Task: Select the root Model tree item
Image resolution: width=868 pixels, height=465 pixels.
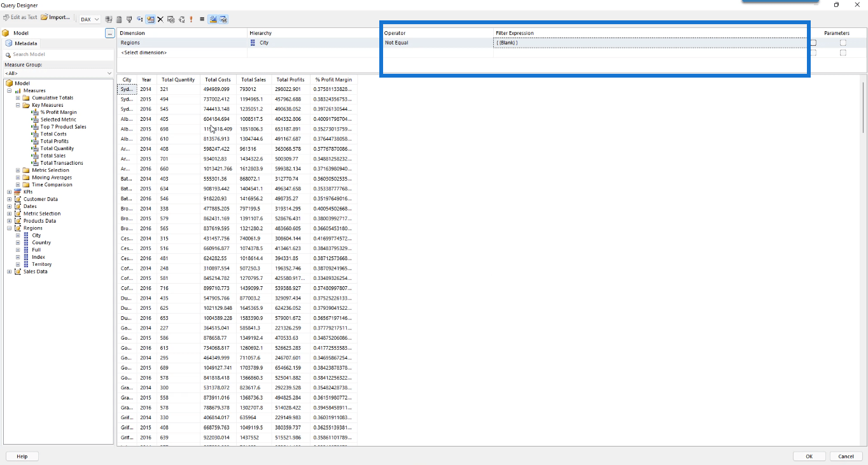Action: [x=22, y=83]
